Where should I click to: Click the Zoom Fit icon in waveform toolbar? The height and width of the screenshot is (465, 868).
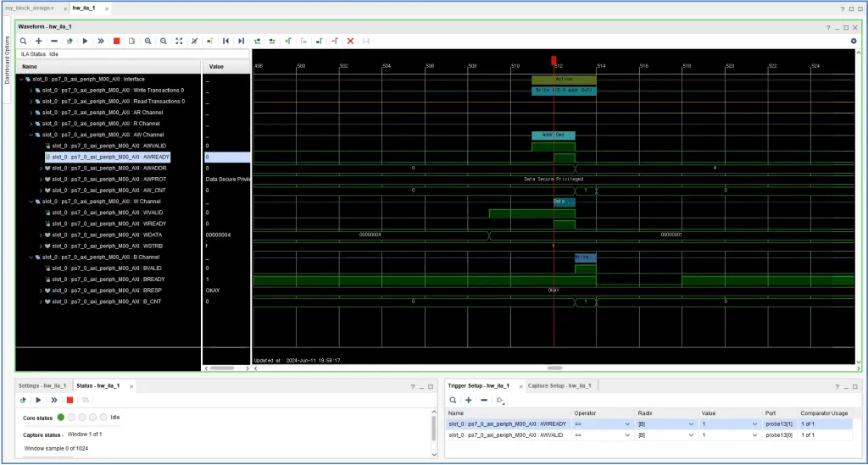click(179, 41)
